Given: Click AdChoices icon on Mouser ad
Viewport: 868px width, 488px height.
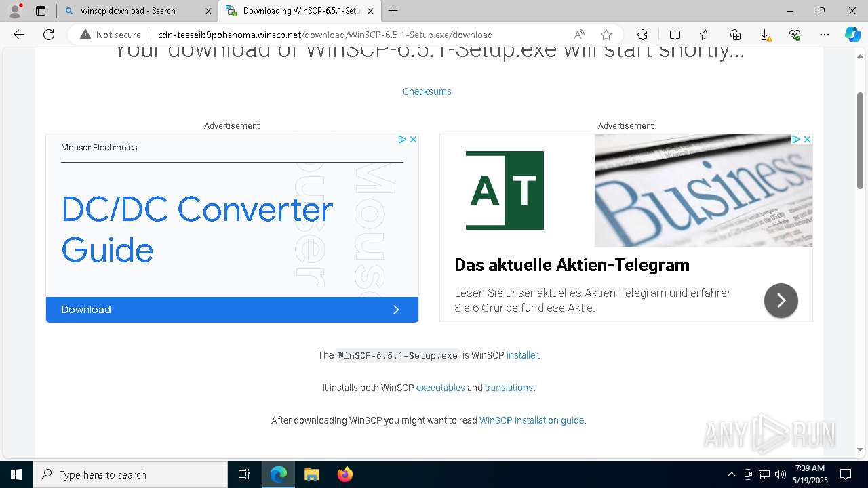Looking at the screenshot, I should [402, 139].
